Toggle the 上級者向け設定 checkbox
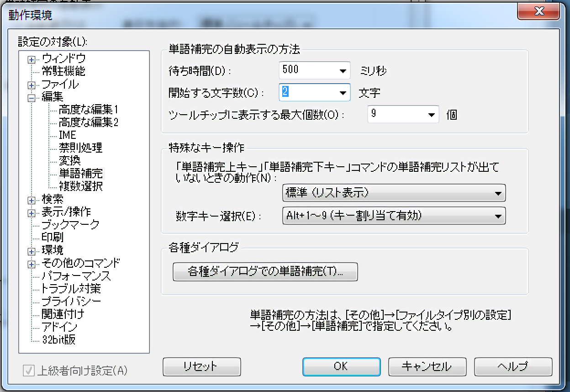570x392 pixels. pyautogui.click(x=29, y=370)
